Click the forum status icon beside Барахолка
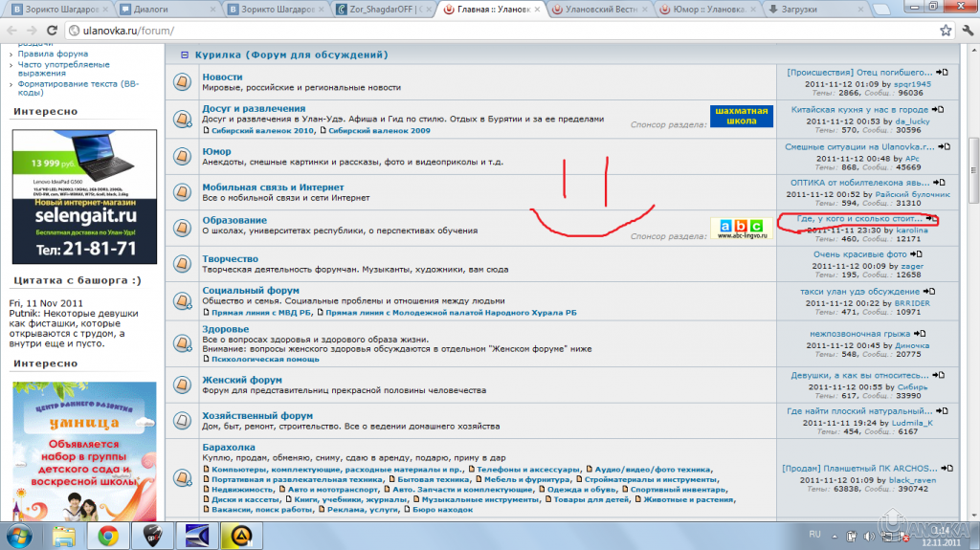980x550 pixels. [x=183, y=478]
